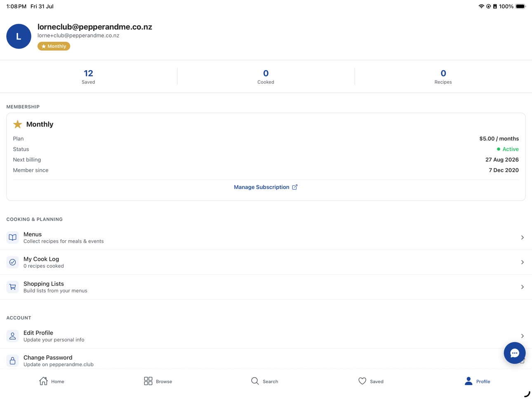The width and height of the screenshot is (532, 399).
Task: Tap the Change Password lock icon
Action: pyautogui.click(x=13, y=361)
